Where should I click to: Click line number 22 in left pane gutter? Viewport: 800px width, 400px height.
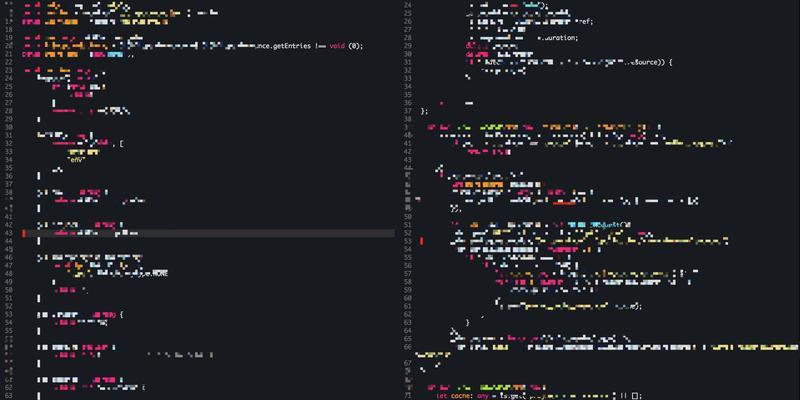pyautogui.click(x=9, y=62)
